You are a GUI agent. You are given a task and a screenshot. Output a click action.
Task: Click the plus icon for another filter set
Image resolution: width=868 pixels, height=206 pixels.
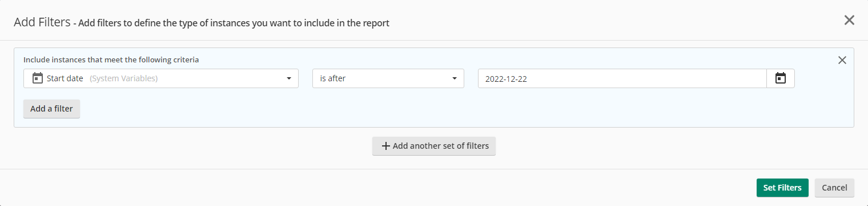pos(385,146)
